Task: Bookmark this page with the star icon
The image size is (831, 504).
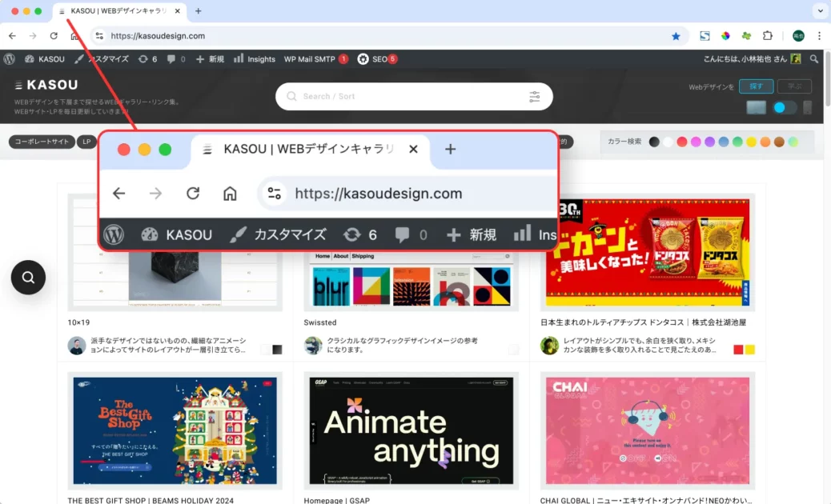Action: [x=676, y=36]
